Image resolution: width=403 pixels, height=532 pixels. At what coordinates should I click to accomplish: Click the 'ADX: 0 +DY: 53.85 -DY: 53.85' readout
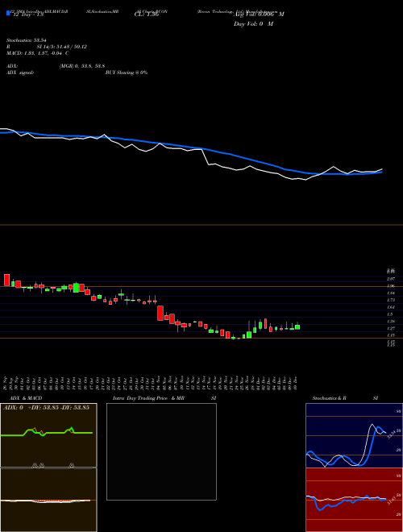[x=46, y=407]
